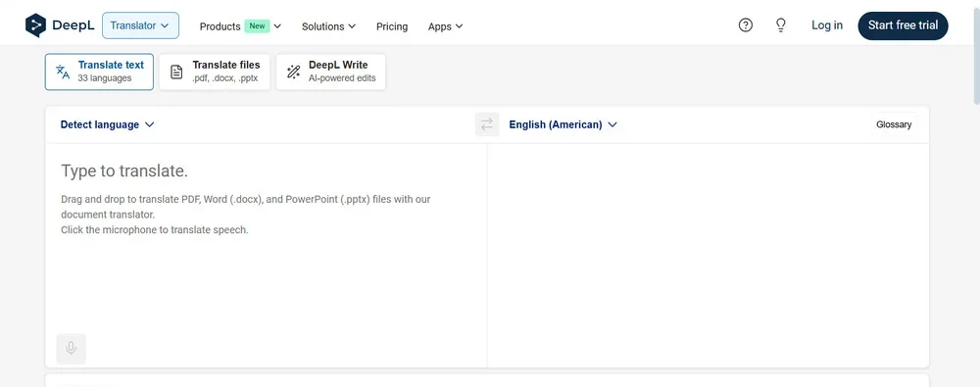This screenshot has height=387, width=980.
Task: Open the Translator dropdown
Action: click(140, 25)
